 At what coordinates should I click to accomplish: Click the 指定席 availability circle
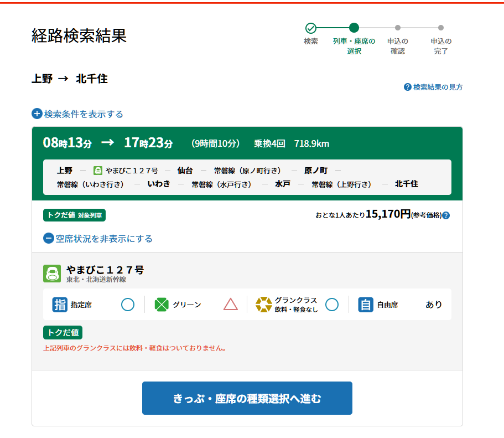128,305
